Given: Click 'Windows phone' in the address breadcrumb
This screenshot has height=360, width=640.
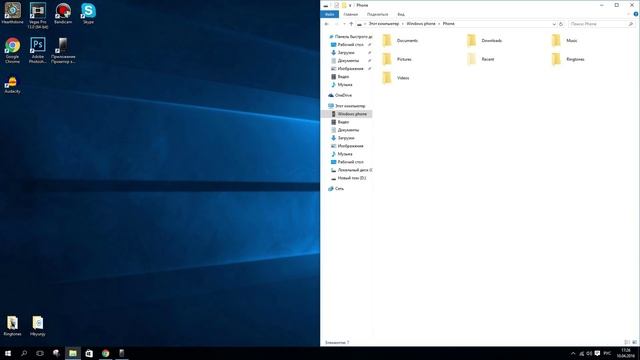Looking at the screenshot, I should pos(421,24).
